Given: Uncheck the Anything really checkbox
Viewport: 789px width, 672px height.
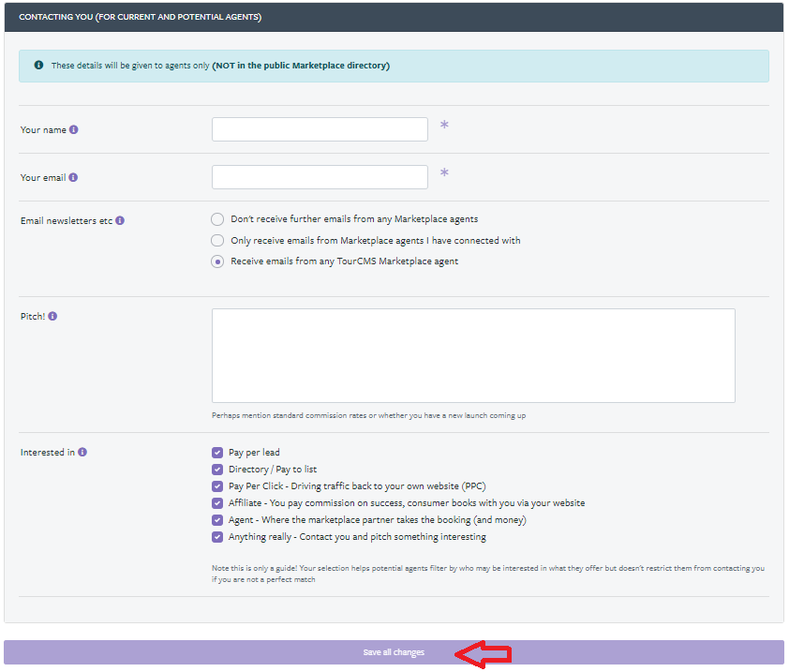Looking at the screenshot, I should point(217,537).
